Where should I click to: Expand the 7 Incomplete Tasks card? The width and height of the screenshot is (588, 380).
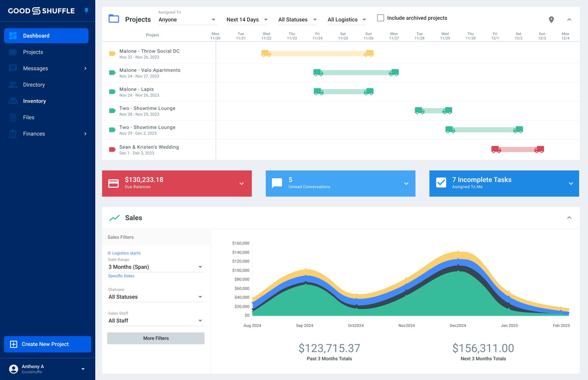571,183
